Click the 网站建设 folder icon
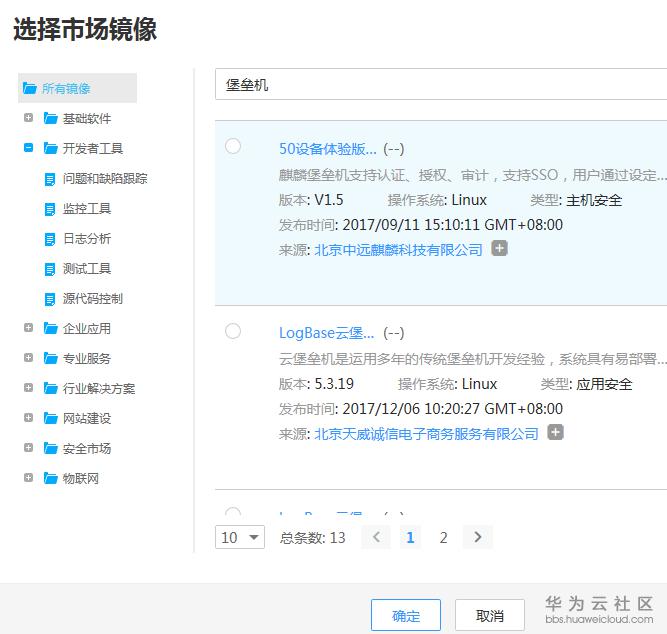This screenshot has width=667, height=634. (x=50, y=418)
